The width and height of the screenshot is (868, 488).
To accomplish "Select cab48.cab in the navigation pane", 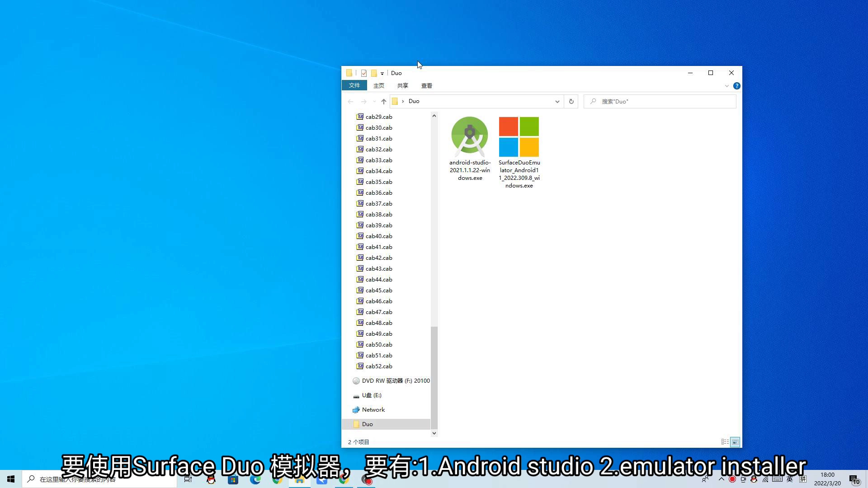I will tap(379, 323).
